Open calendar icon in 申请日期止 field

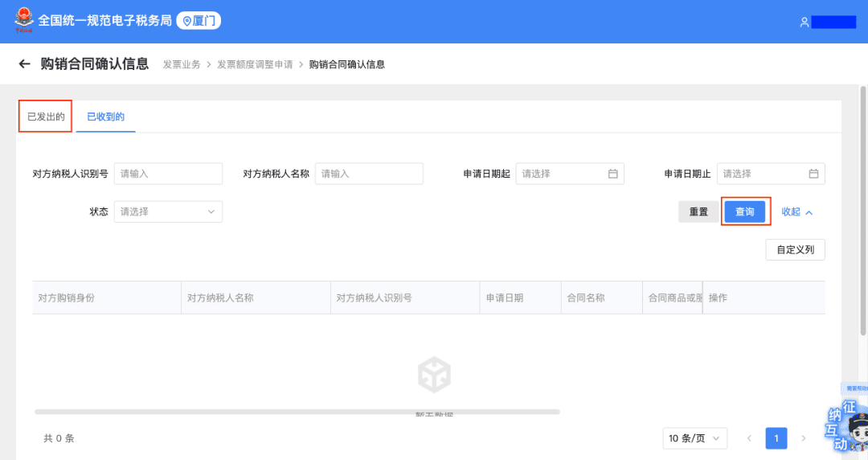[813, 174]
